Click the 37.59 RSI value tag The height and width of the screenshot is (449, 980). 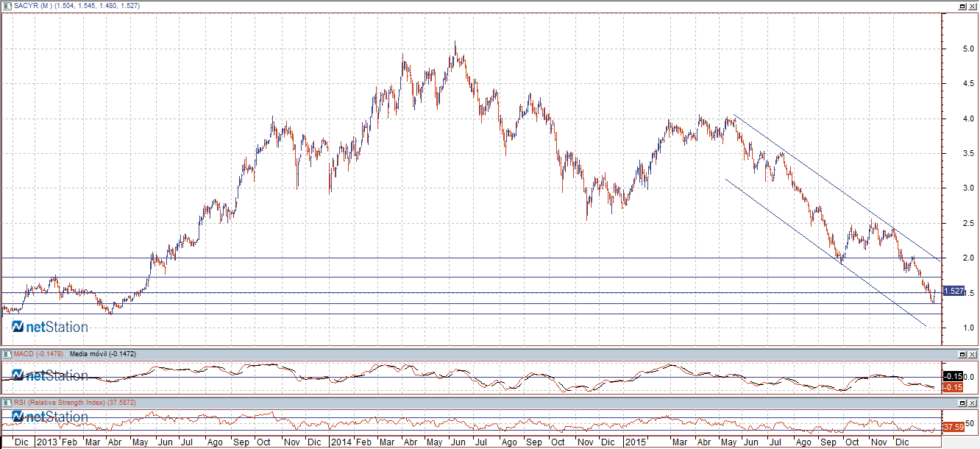click(x=954, y=427)
